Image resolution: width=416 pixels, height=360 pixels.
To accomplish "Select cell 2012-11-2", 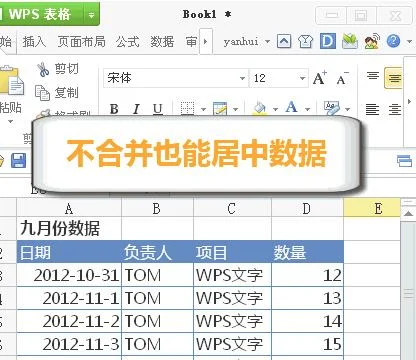I will pyautogui.click(x=69, y=321).
